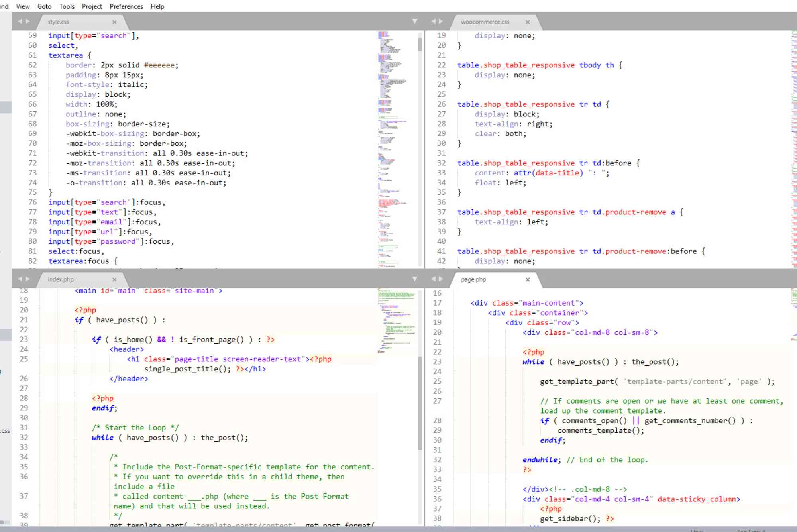
Task: Go to next tab in style.css pane
Action: click(27, 21)
